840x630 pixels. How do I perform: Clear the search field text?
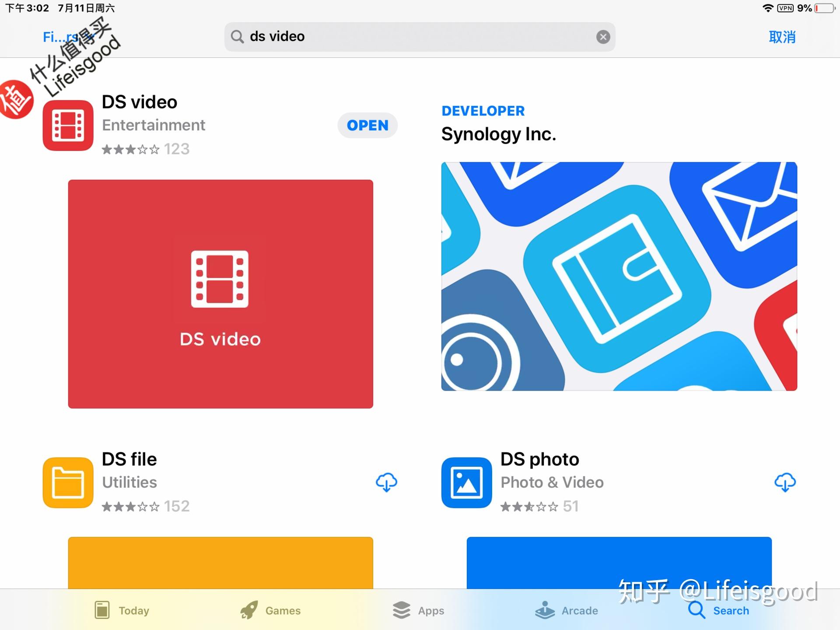603,37
